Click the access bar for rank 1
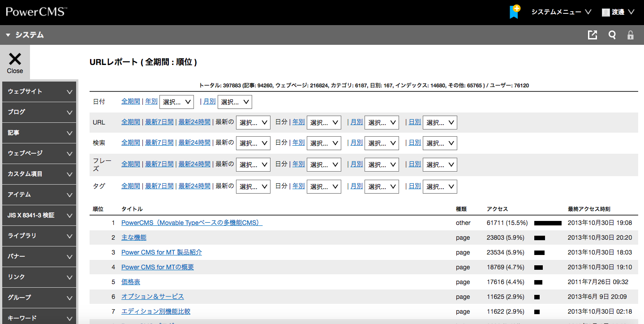644x324 pixels. [548, 223]
